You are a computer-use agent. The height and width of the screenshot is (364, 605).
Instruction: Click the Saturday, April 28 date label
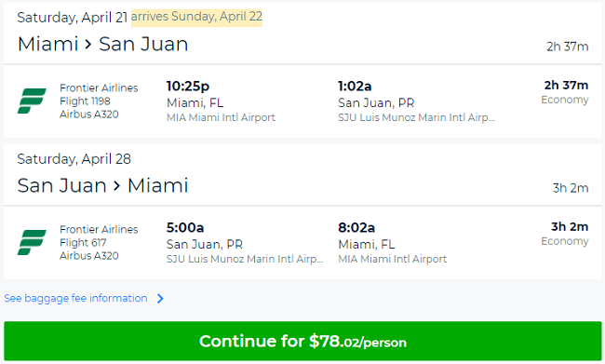click(74, 159)
